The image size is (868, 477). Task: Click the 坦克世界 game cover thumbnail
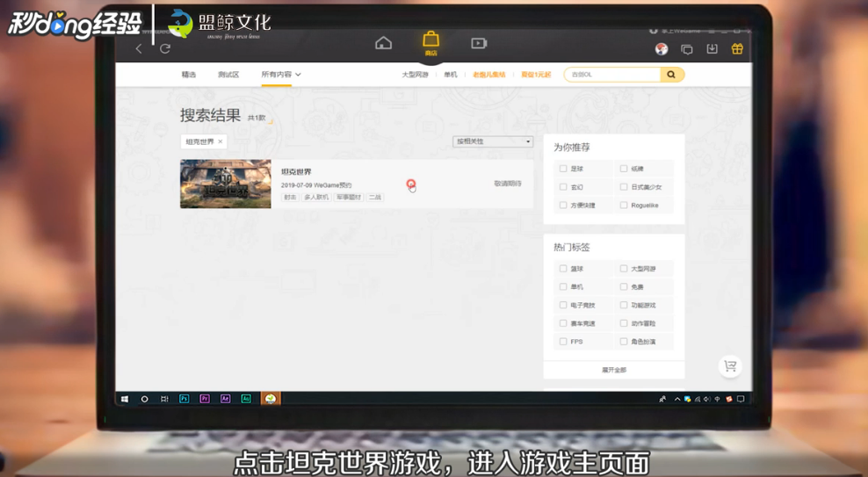click(x=225, y=184)
